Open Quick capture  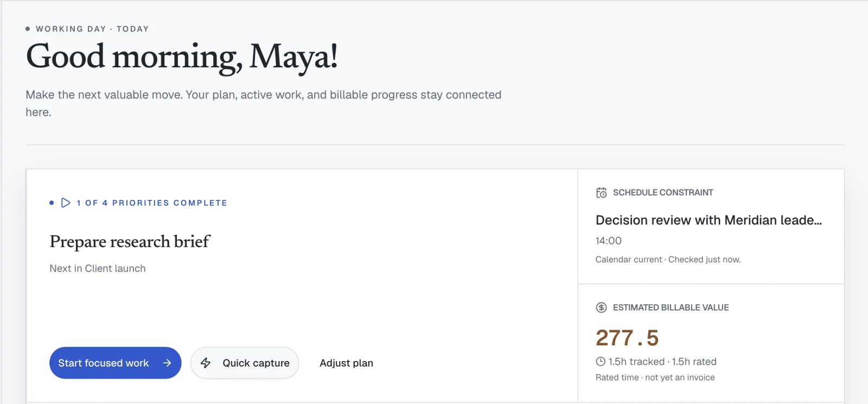[245, 363]
